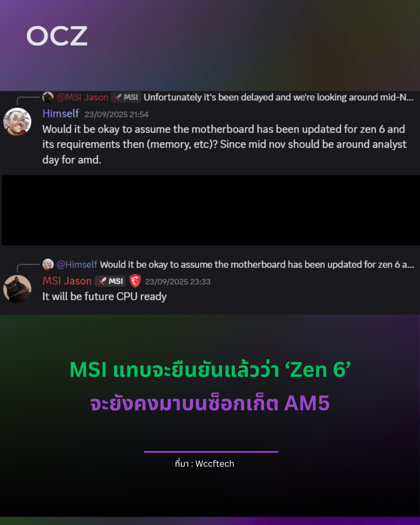Click the @Himself mention in reply
The image size is (420, 525).
coord(77,264)
